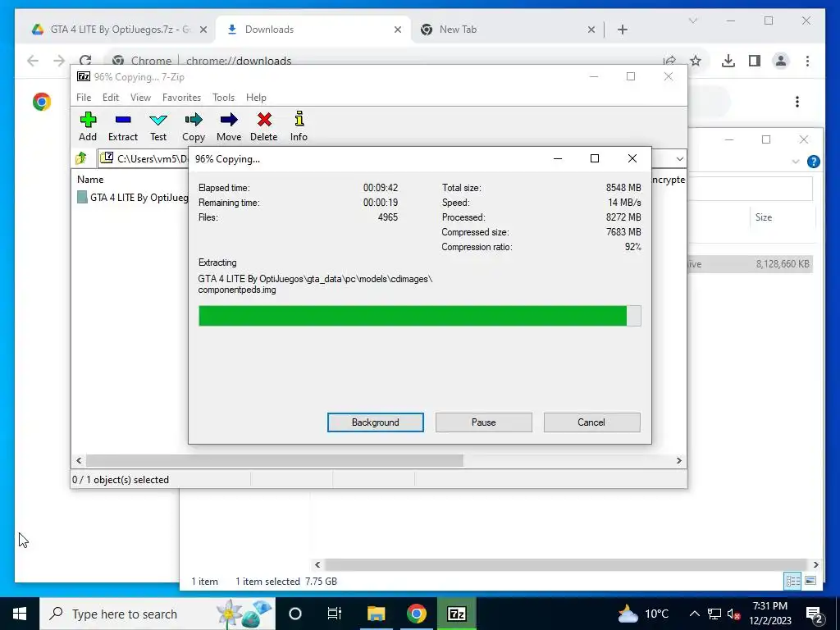Viewport: 840px width, 630px height.
Task: Open Task View on the taskbar
Action: (335, 614)
